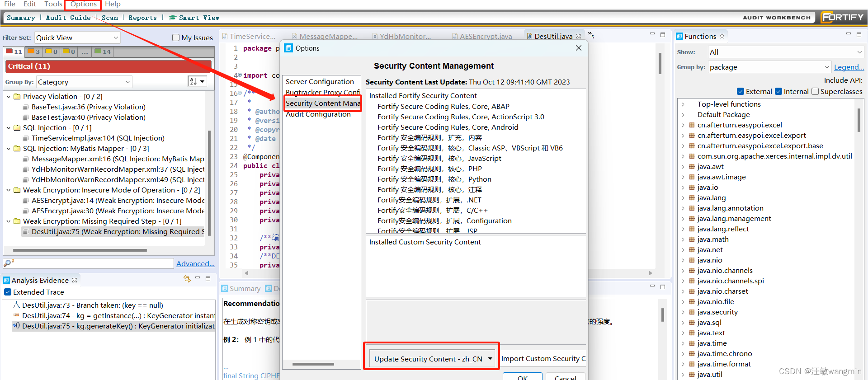
Task: Toggle the Extended Trace checkbox
Action: tap(8, 292)
